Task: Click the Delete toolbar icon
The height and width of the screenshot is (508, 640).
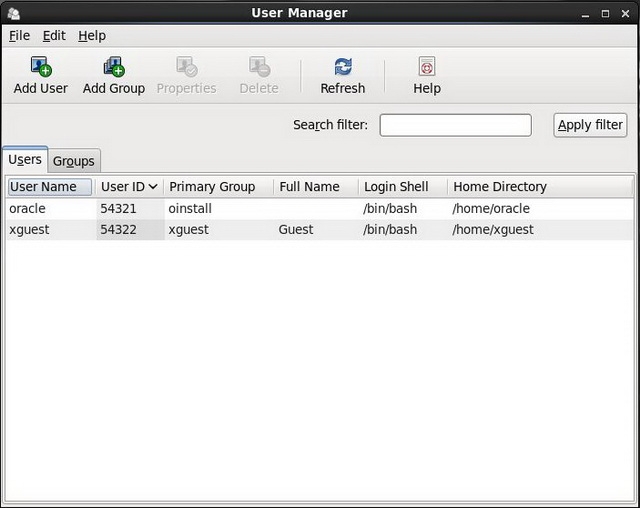Action: point(259,68)
